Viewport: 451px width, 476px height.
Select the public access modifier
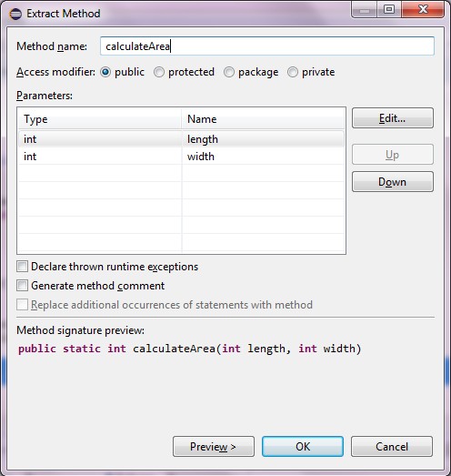tap(105, 72)
